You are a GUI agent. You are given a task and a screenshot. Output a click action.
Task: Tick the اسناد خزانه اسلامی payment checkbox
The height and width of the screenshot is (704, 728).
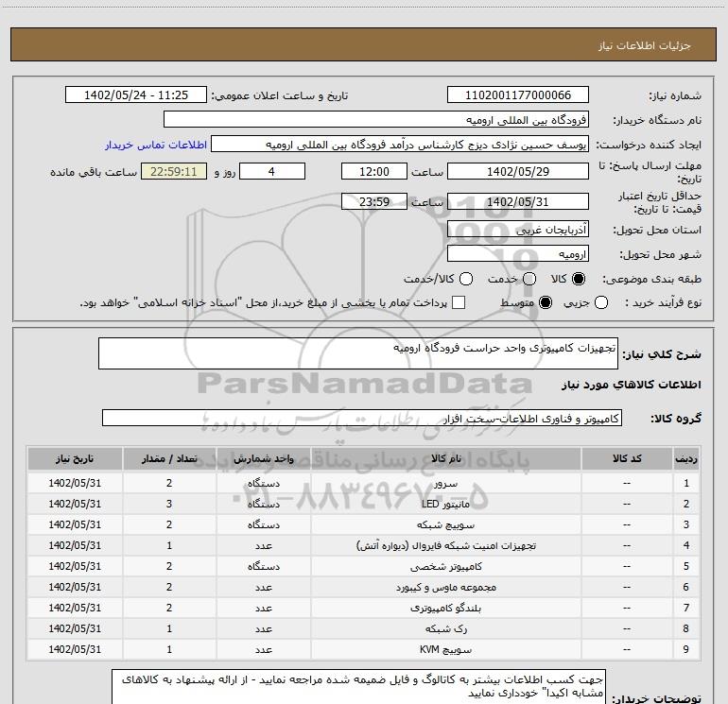pyautogui.click(x=459, y=302)
